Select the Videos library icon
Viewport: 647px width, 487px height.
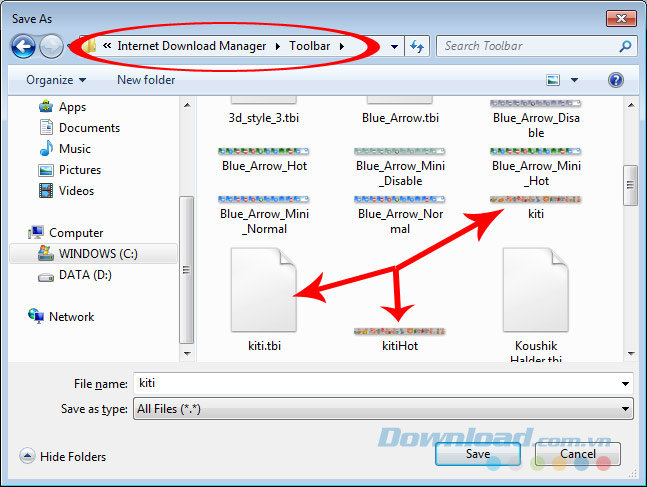click(x=46, y=191)
